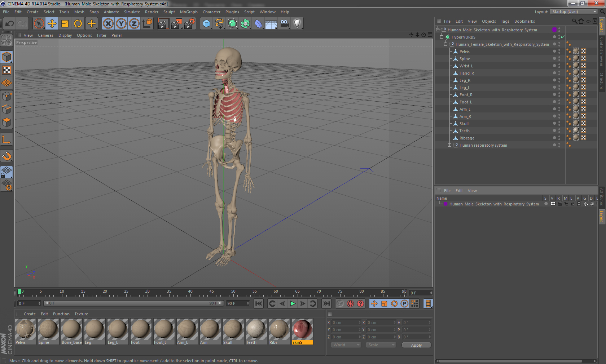Render active view clapperboard icon

click(163, 24)
